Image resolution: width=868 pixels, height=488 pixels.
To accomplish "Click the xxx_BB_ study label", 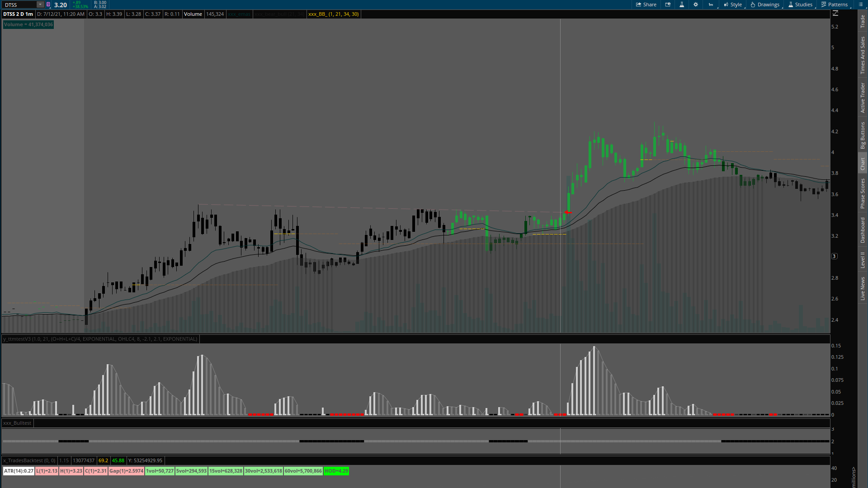I will pyautogui.click(x=333, y=14).
